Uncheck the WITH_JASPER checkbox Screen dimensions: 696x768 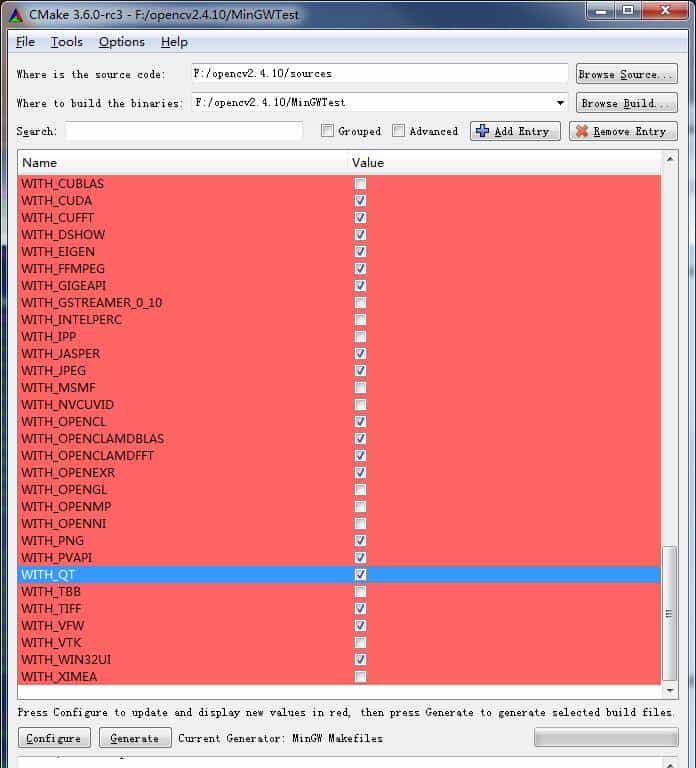coord(360,354)
